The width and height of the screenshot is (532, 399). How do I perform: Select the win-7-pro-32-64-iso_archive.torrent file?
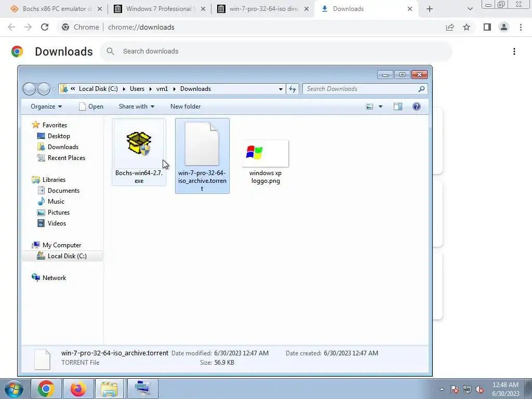pos(202,155)
